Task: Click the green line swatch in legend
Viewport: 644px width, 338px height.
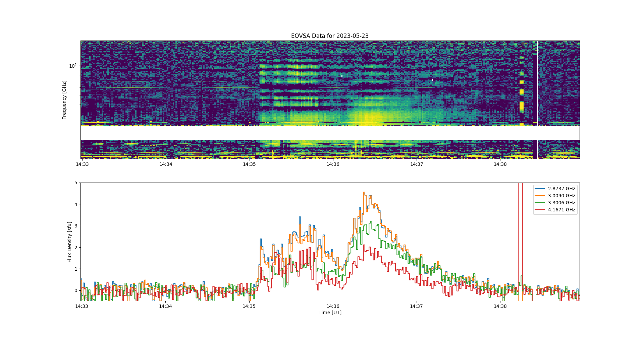Action: click(x=540, y=203)
